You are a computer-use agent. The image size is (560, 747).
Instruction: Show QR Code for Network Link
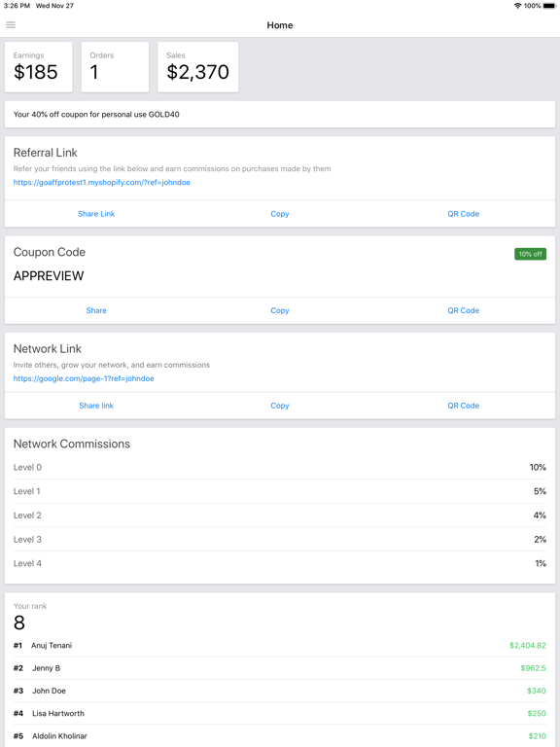coord(464,406)
